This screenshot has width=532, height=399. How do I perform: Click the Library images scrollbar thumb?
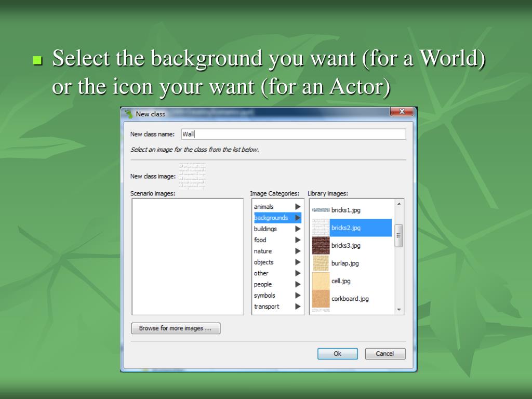click(x=399, y=236)
